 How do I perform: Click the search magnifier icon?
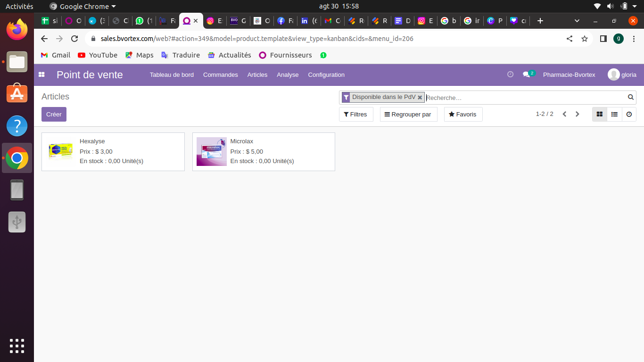[631, 97]
